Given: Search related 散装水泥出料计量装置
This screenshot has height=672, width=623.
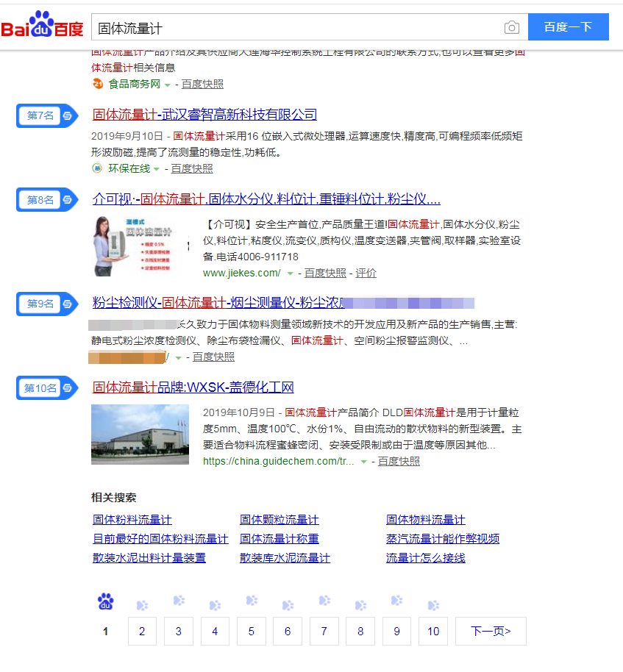Looking at the screenshot, I should coord(149,558).
